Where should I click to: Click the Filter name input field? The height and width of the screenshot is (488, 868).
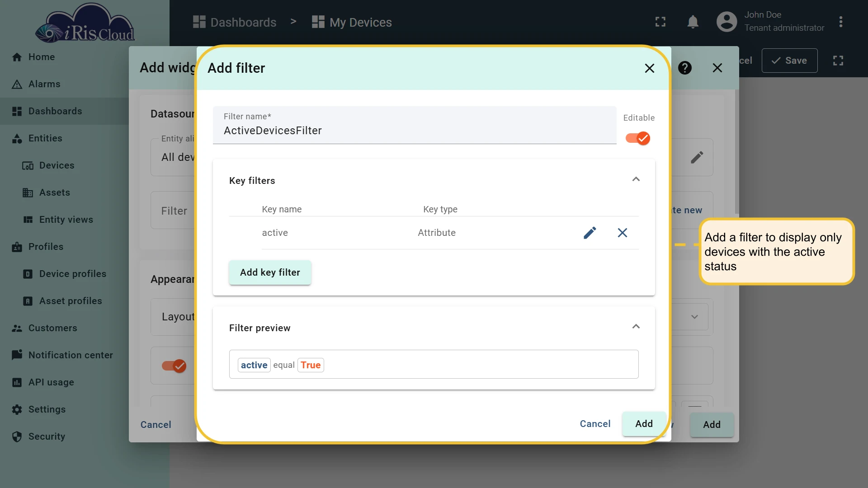click(415, 125)
